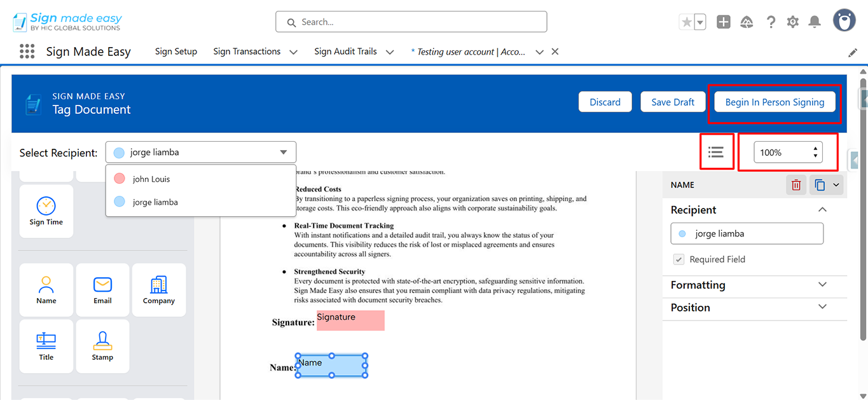Click john Louis red color dot
The width and height of the screenshot is (868, 405).
[119, 179]
